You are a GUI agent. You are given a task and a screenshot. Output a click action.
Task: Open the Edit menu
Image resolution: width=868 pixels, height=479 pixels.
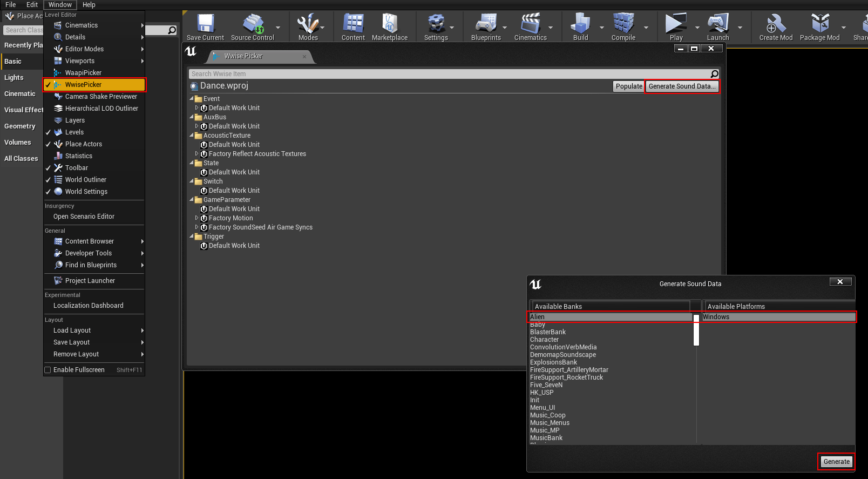(x=32, y=5)
